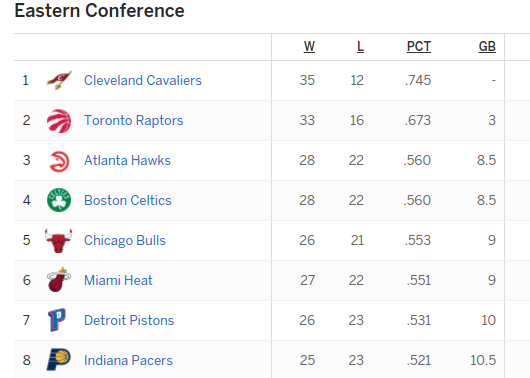Screen dimensions: 530x378
Task: Click the Boston Celtics shamrock logo
Action: 59,200
